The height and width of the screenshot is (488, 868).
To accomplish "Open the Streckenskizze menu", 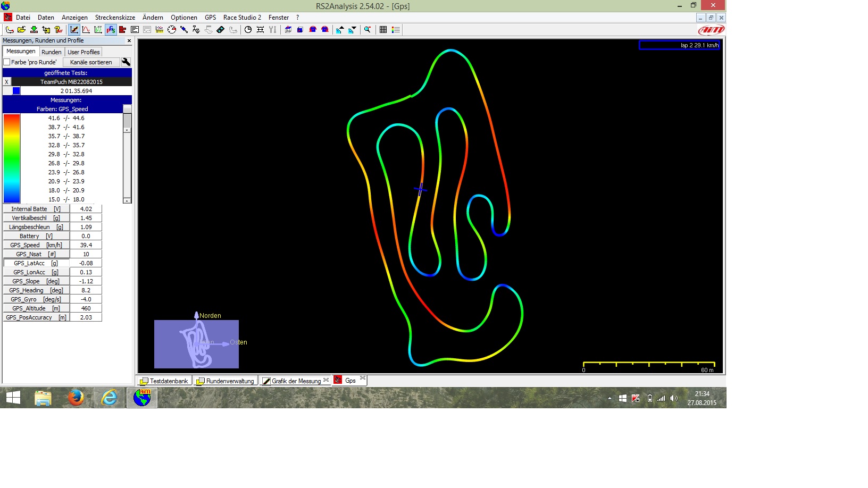I will point(115,18).
